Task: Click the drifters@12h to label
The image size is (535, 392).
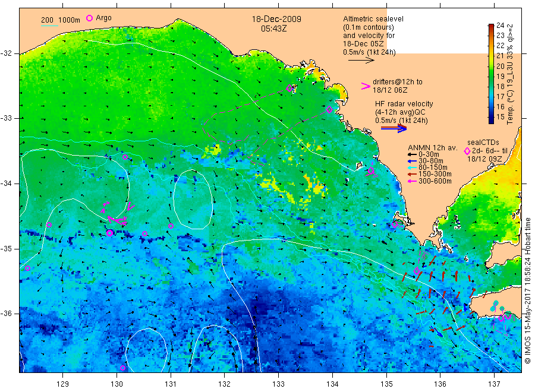Action: pos(398,82)
